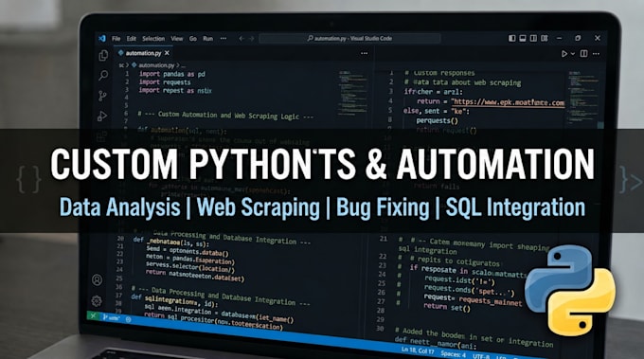This screenshot has width=644, height=359.
Task: Click the git branch indicator in the status bar
Action: tap(111, 318)
